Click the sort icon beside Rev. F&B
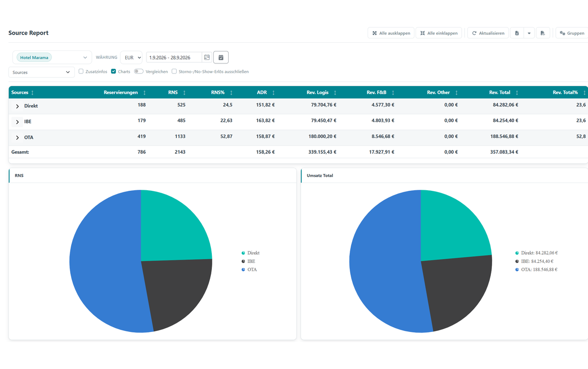Image resolution: width=588 pixels, height=369 pixels. click(393, 93)
